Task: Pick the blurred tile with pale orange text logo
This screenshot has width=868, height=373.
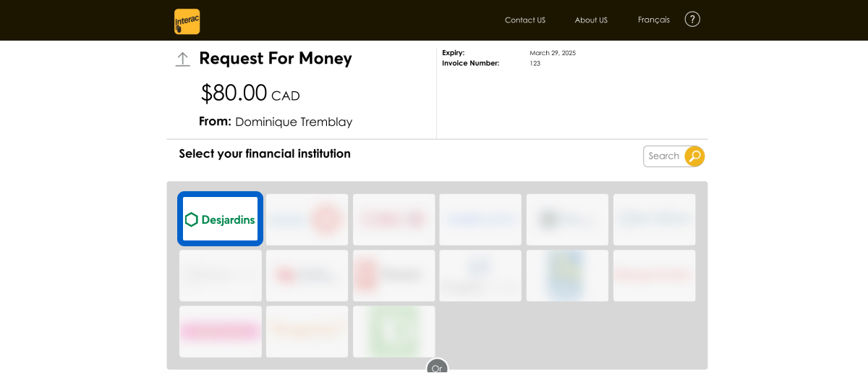Action: 307,331
